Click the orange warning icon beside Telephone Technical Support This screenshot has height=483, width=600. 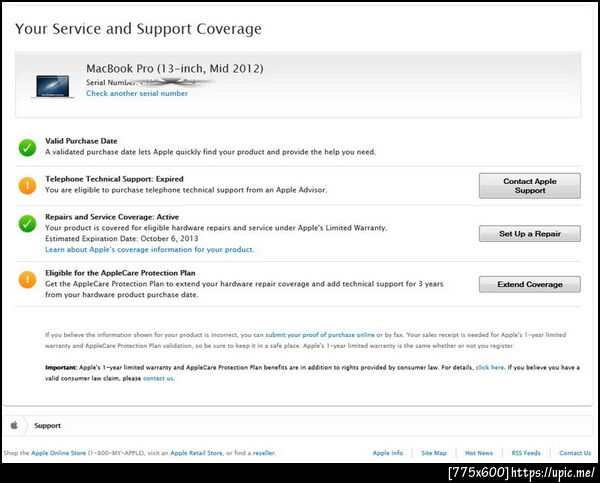tap(27, 186)
